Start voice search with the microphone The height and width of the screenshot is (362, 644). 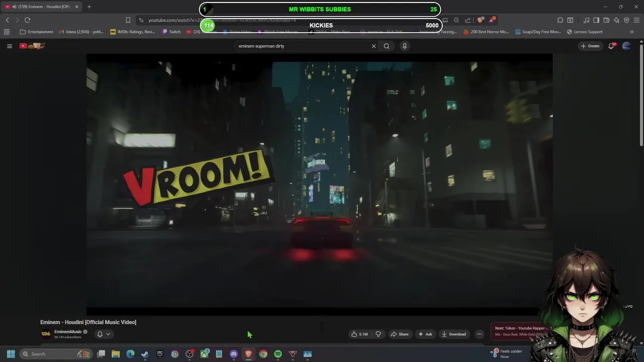click(x=405, y=46)
